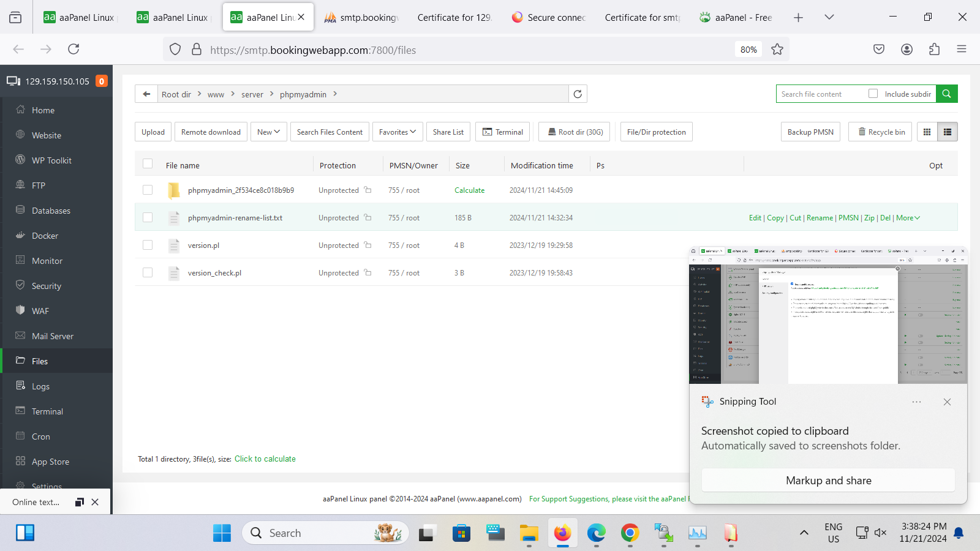
Task: Tick the checkbox for version.pl
Action: pos(148,245)
